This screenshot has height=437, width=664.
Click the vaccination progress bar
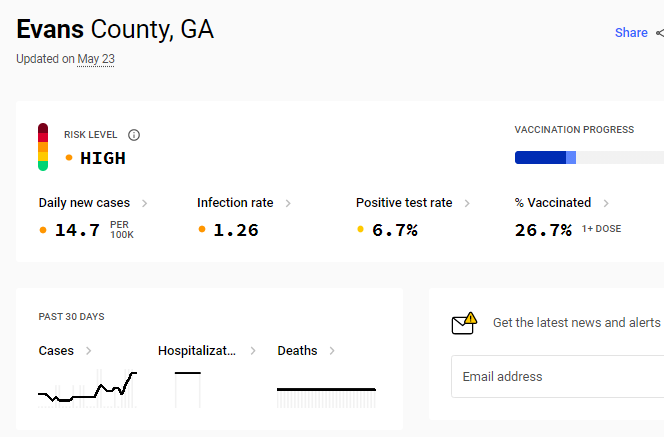pos(589,158)
